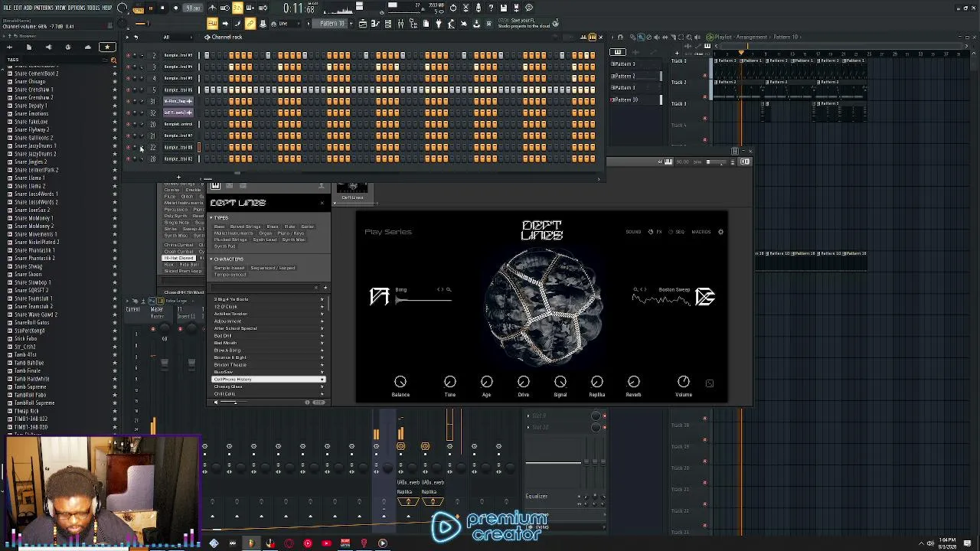The image size is (980, 551).
Task: Click the microphone icon in top toolbar
Action: point(479,8)
